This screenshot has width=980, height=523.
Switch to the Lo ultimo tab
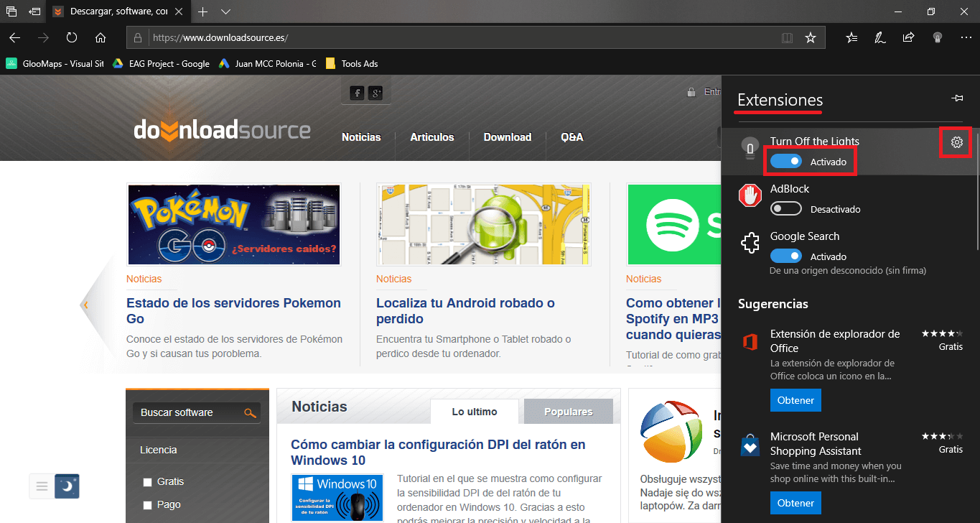(475, 412)
